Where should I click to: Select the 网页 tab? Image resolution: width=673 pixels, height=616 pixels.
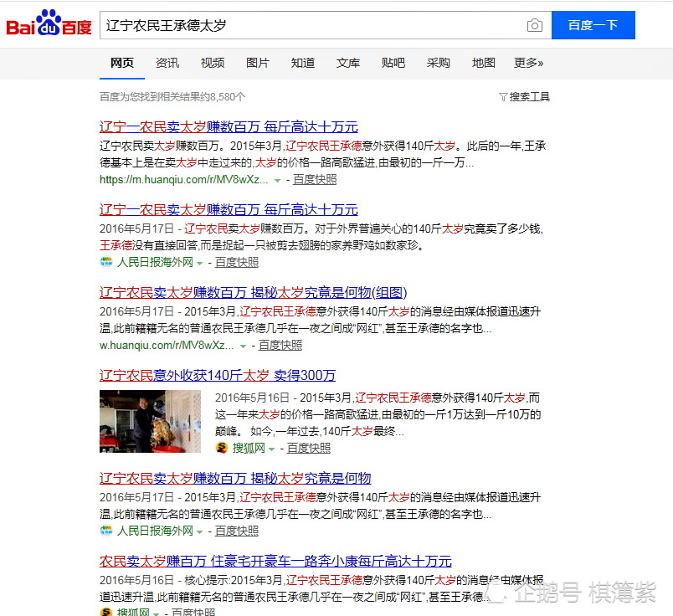122,63
